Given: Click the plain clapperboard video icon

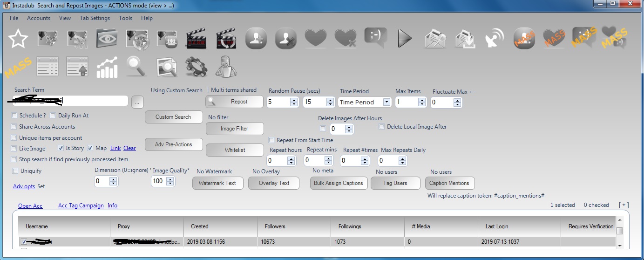Looking at the screenshot, I should click(197, 39).
